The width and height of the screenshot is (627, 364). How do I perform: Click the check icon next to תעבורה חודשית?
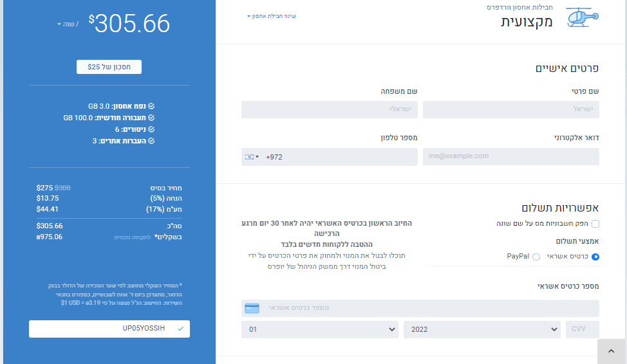(x=151, y=118)
